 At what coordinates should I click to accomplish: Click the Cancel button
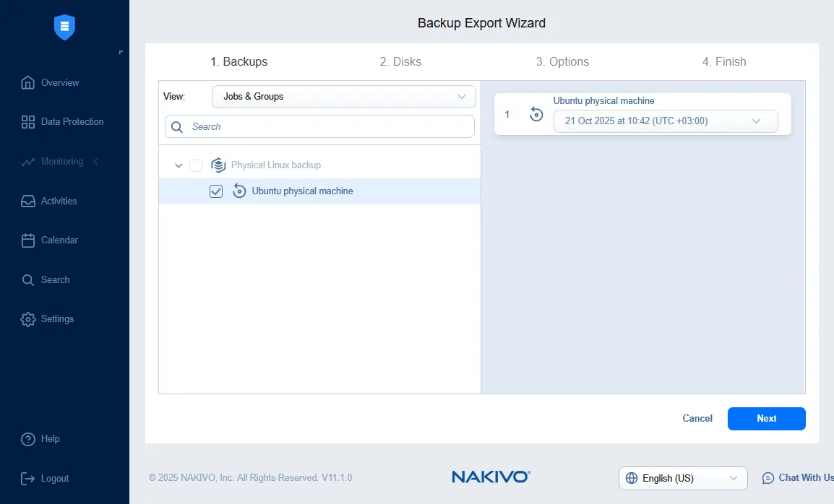click(697, 418)
